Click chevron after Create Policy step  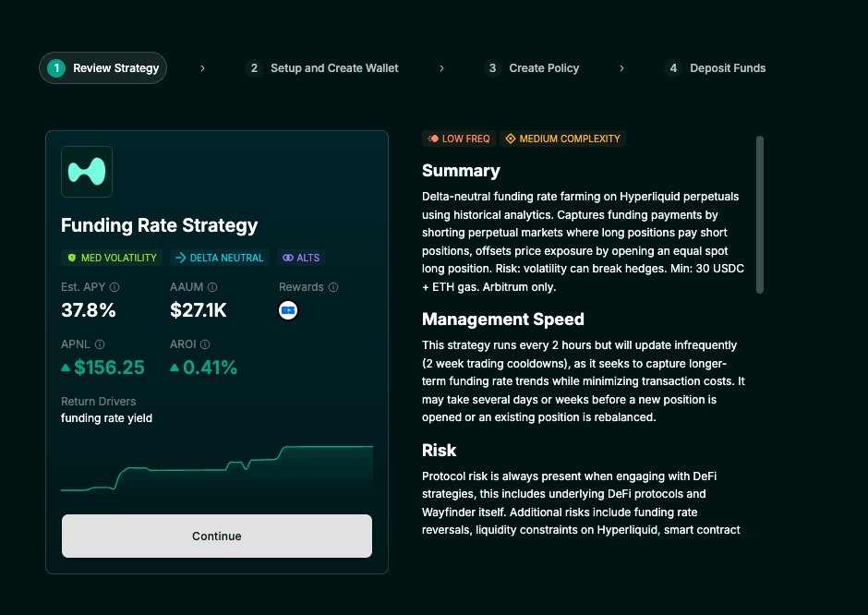tap(621, 68)
